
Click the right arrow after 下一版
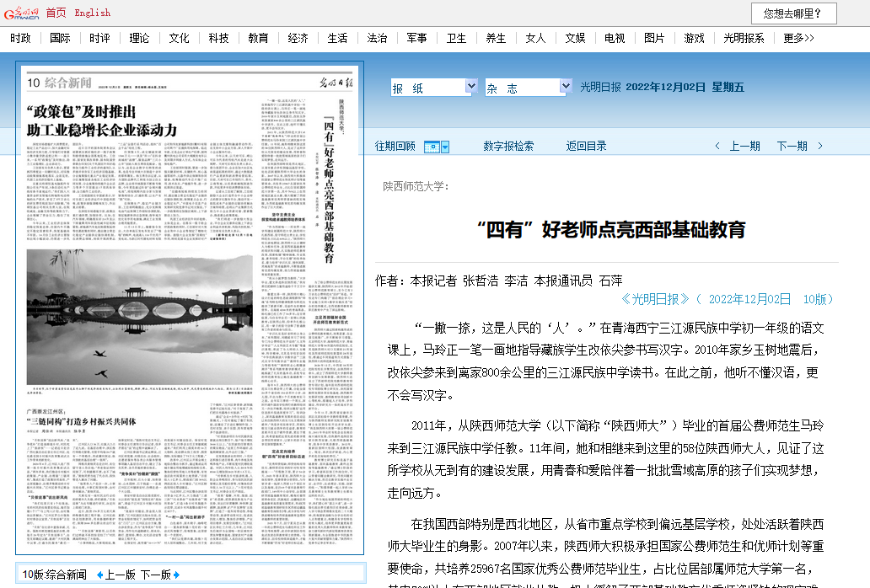click(x=175, y=575)
